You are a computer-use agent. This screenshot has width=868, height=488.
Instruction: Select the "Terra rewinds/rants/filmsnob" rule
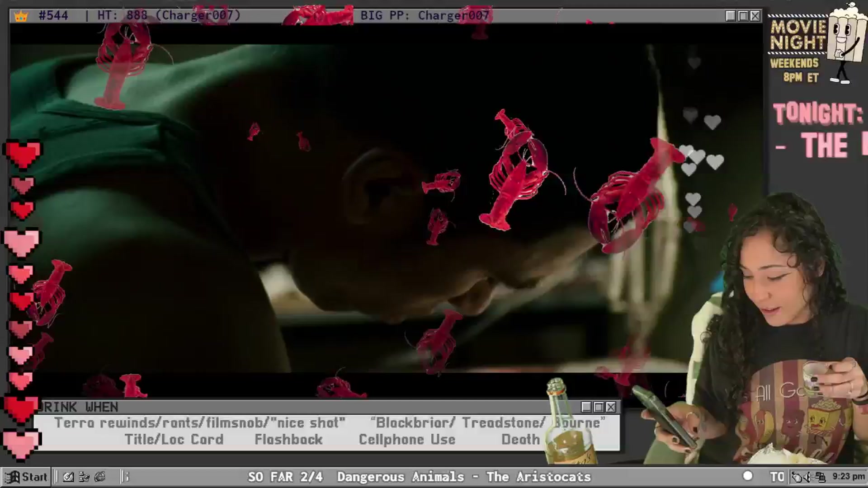(200, 423)
